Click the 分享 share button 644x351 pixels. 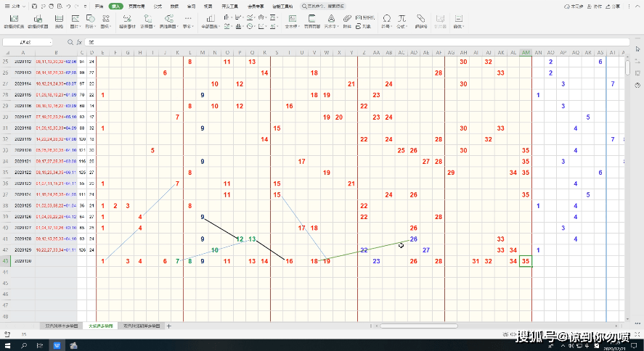(614, 5)
